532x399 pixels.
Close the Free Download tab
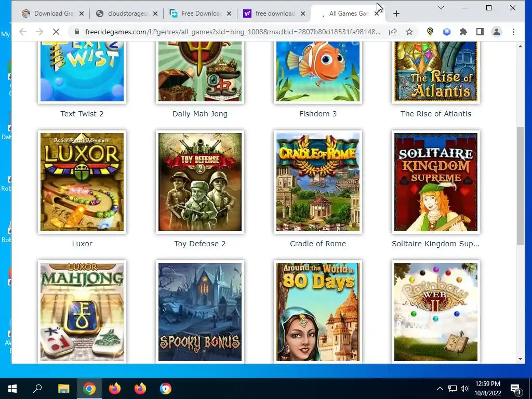[x=229, y=14]
